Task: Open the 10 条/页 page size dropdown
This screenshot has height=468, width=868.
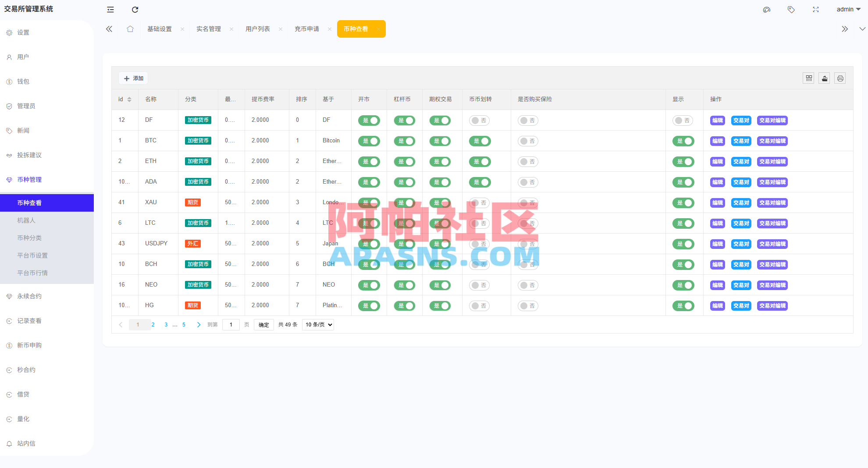Action: click(x=318, y=325)
